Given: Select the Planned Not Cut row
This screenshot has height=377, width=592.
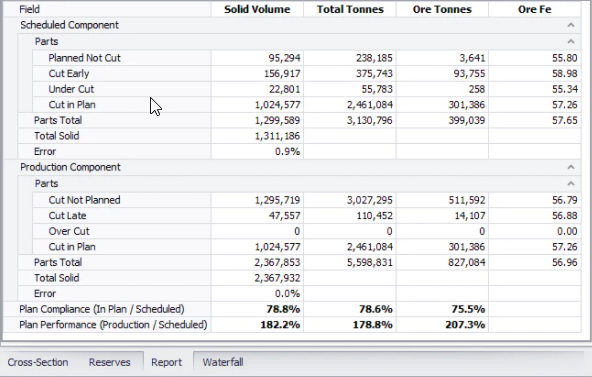Looking at the screenshot, I should coord(307,58).
